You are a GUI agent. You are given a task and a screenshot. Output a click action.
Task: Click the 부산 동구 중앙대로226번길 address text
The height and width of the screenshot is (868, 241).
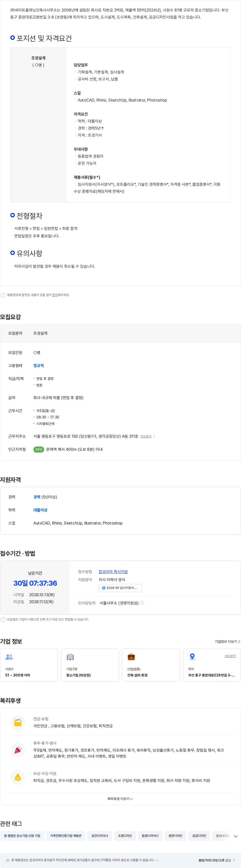click(x=211, y=675)
